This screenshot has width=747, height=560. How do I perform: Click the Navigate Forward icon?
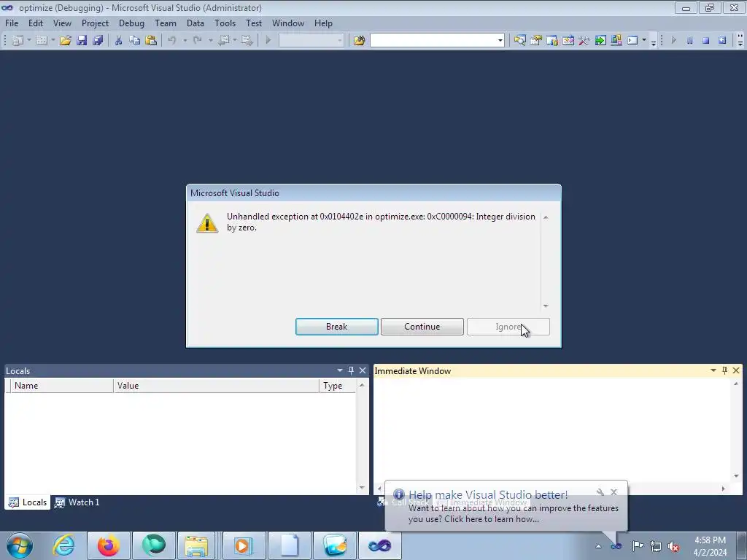247,41
